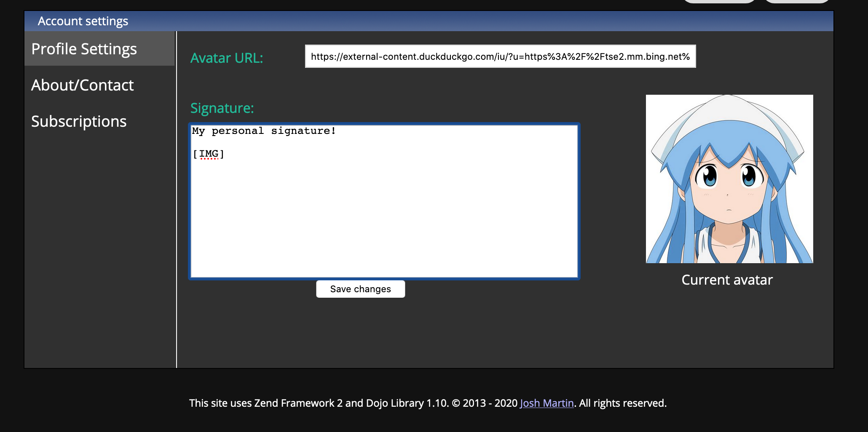Click inside the Avatar URL field
Screen dimensions: 868x432
point(500,56)
